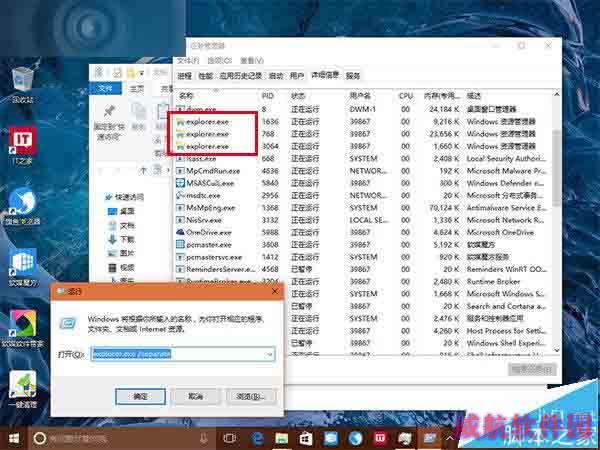Select the MpCmdRun.exe process row
The image size is (600, 450).
click(364, 171)
